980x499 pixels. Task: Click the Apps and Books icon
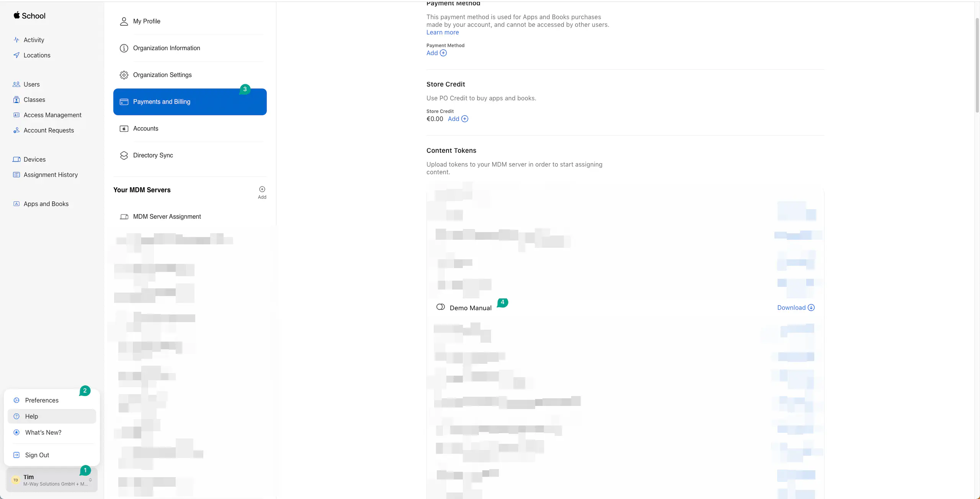point(16,204)
